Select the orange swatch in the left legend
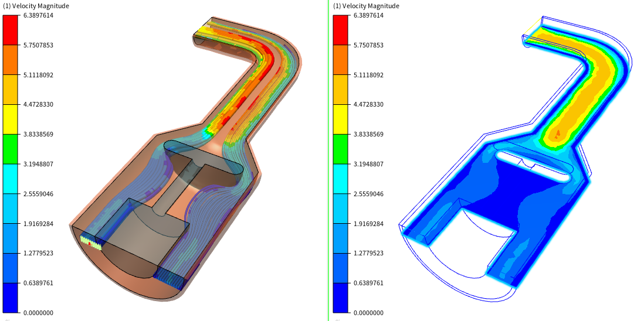The image size is (644, 321). pos(12,60)
